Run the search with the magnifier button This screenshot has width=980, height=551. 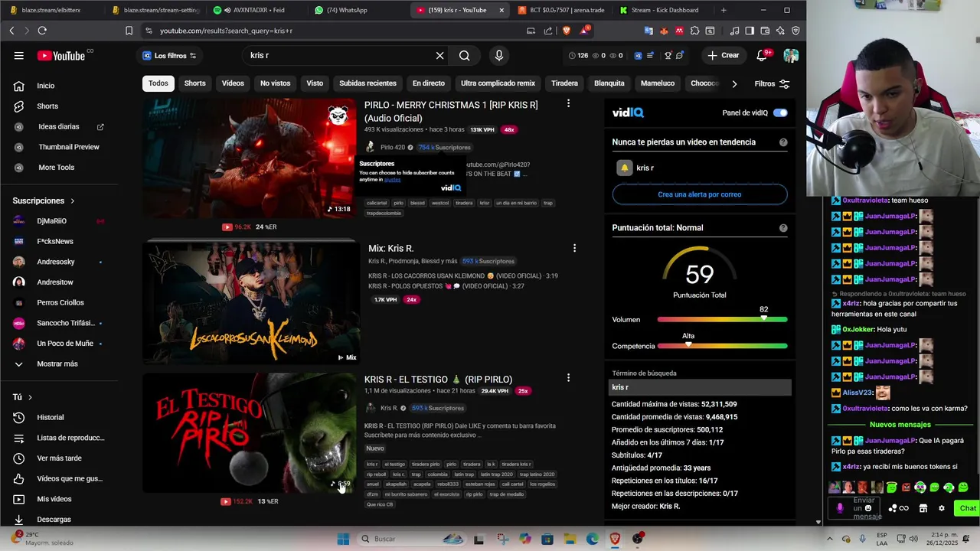click(x=464, y=55)
